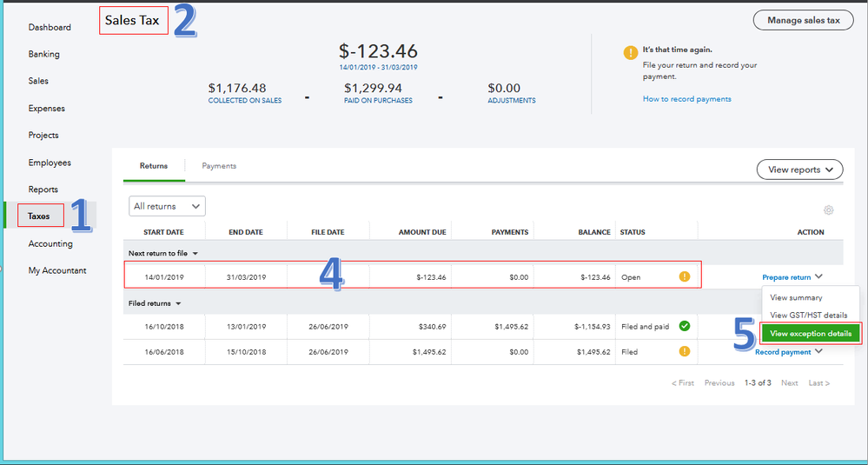Screen dimensions: 868x465
Task: Choose View GST/HST details from the menu
Action: 809,315
